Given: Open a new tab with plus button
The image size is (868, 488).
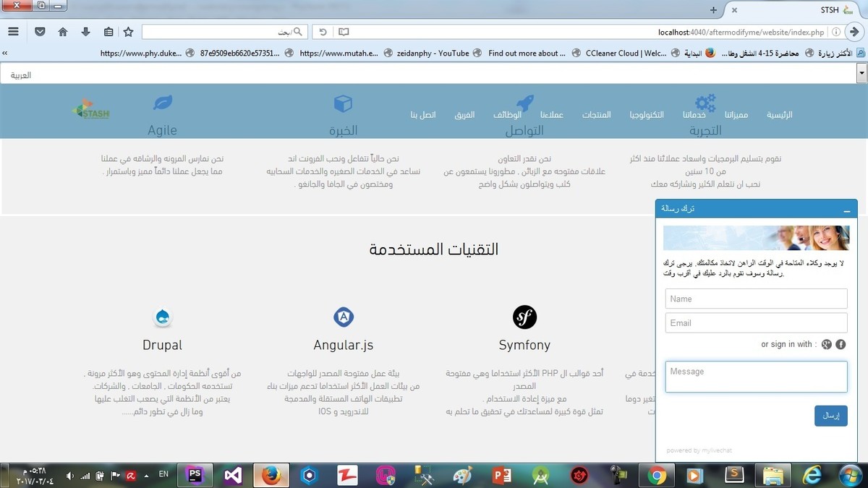Looking at the screenshot, I should (x=714, y=10).
